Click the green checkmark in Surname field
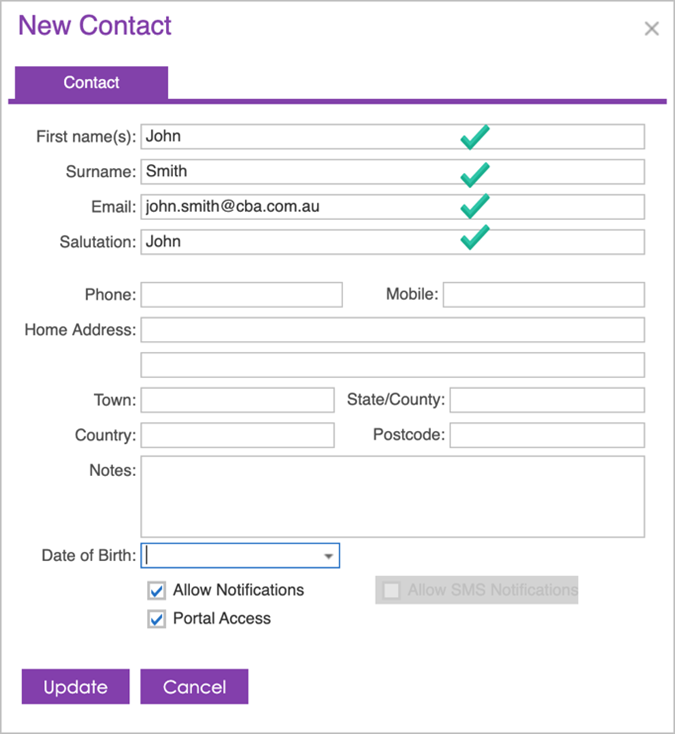 (475, 172)
